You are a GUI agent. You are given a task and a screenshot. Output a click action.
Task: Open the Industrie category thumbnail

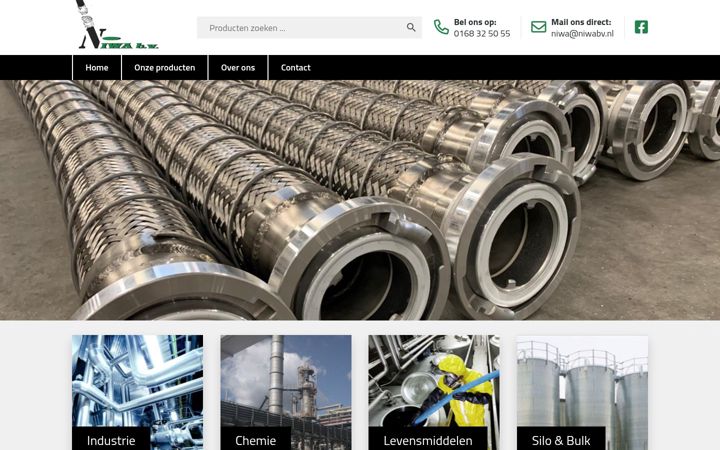[137, 393]
